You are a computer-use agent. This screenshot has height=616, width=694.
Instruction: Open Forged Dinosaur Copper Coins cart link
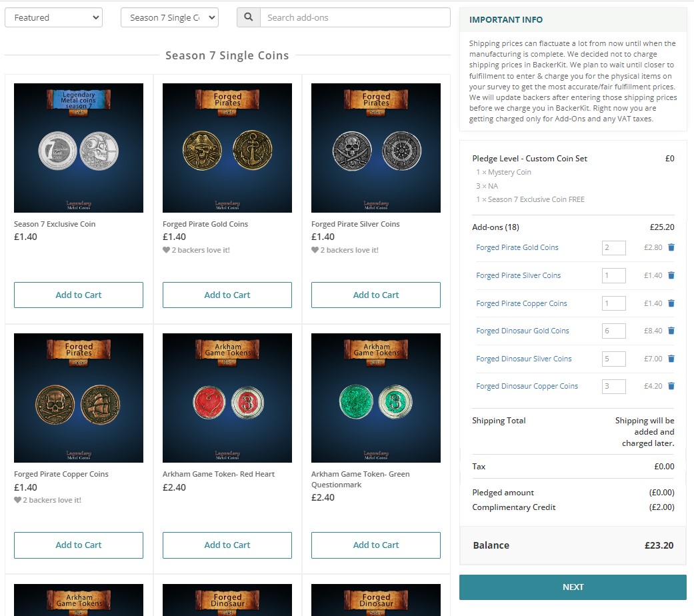tap(527, 386)
